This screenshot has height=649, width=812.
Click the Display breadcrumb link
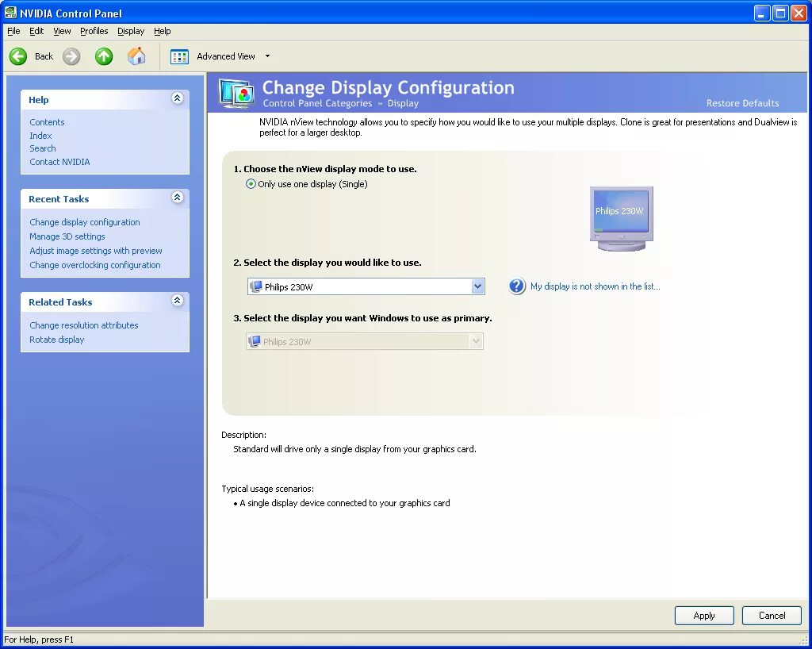point(403,103)
